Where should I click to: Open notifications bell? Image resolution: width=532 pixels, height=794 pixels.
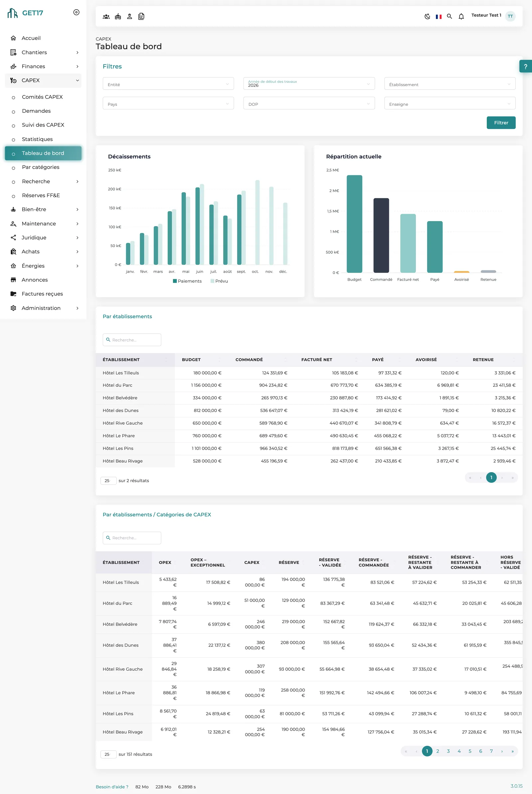pyautogui.click(x=461, y=16)
